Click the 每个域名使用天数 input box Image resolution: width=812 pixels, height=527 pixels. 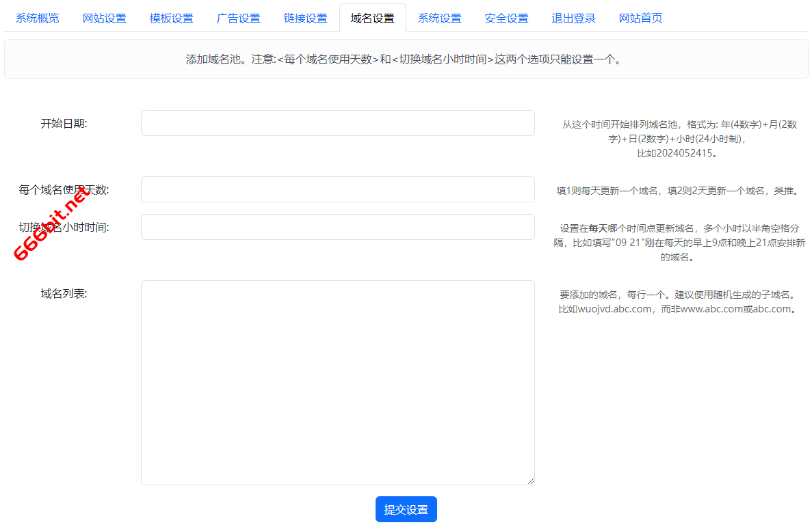pyautogui.click(x=337, y=189)
